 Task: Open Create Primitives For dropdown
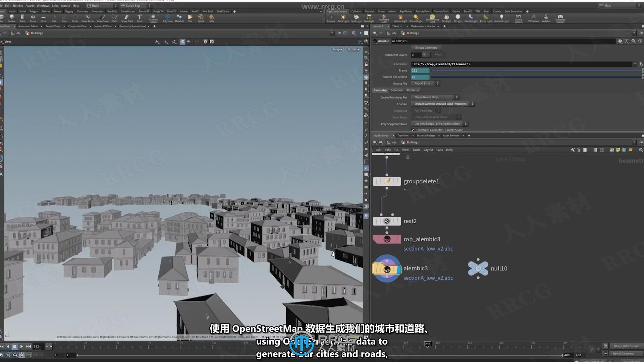click(x=435, y=97)
